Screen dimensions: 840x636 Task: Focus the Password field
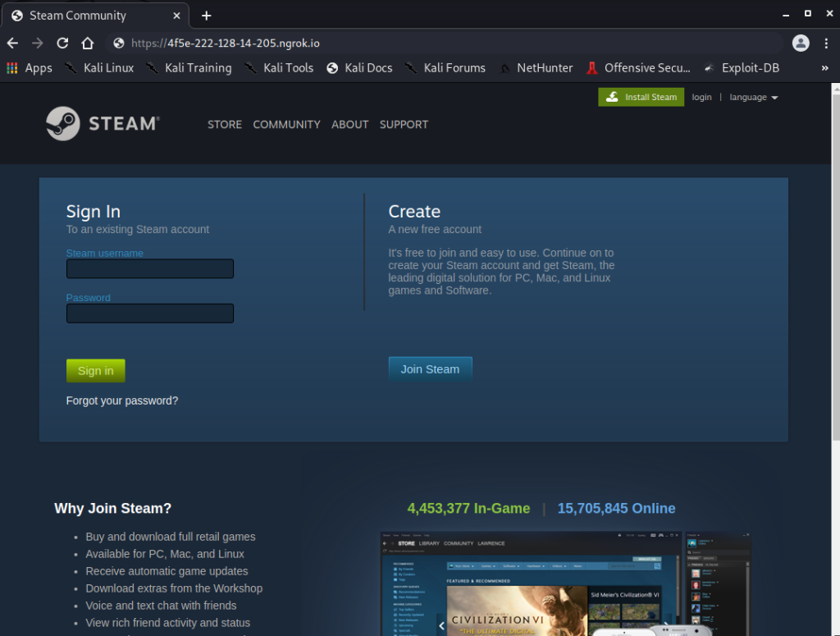pos(150,313)
